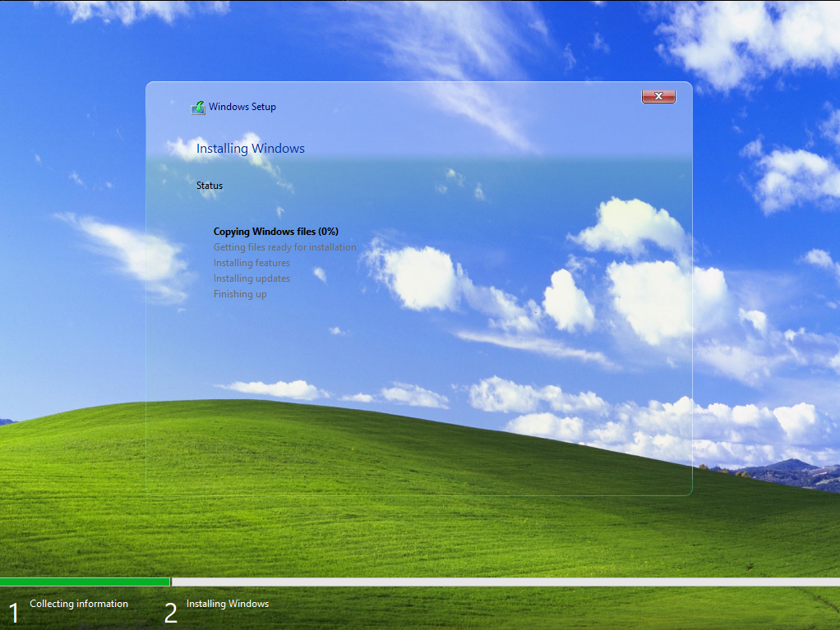Image resolution: width=840 pixels, height=630 pixels.
Task: Click the green filled progress bar segment
Action: click(85, 582)
